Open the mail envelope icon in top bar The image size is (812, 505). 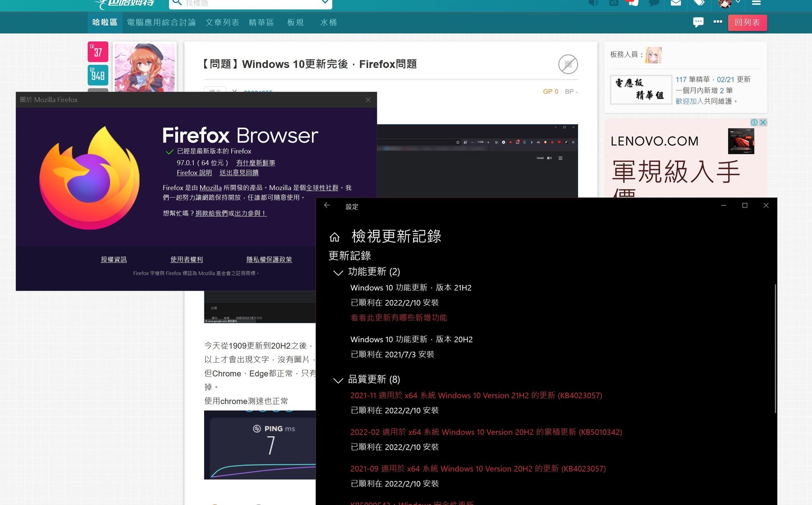[675, 3]
